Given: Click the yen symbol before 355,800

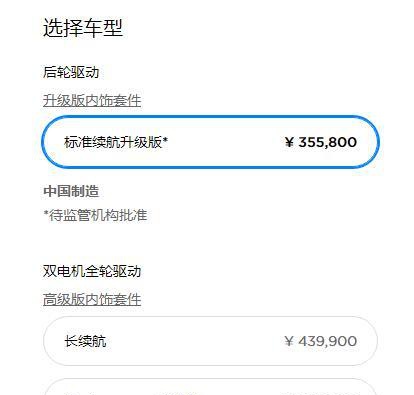Looking at the screenshot, I should [290, 143].
